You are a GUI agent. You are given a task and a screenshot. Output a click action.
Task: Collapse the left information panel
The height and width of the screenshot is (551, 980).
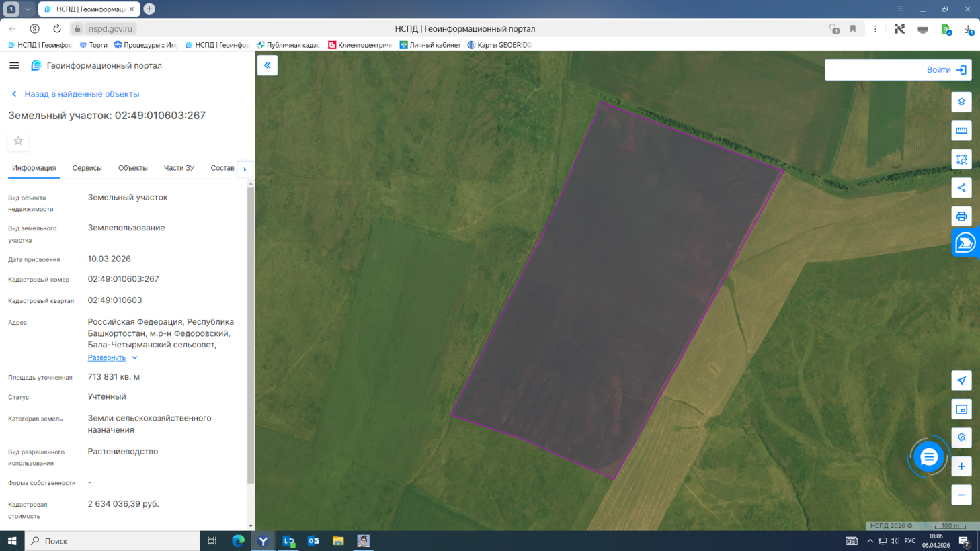[x=268, y=65]
